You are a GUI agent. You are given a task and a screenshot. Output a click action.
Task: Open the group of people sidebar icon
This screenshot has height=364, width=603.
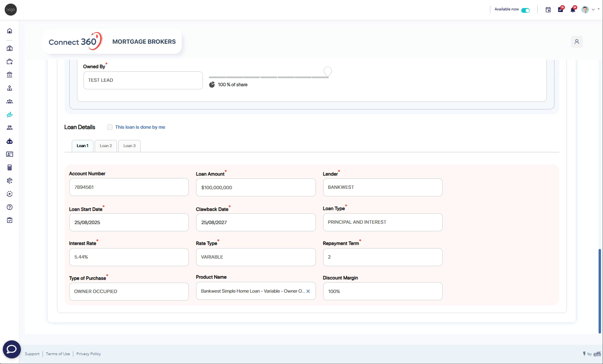(10, 101)
